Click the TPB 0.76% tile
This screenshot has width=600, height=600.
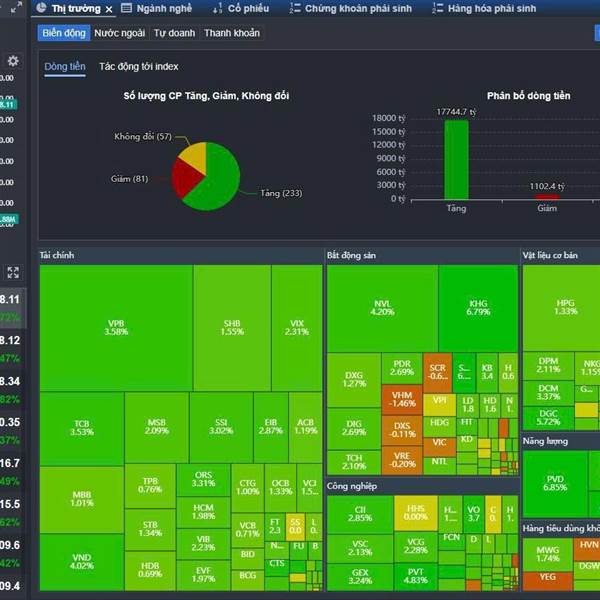click(x=150, y=486)
